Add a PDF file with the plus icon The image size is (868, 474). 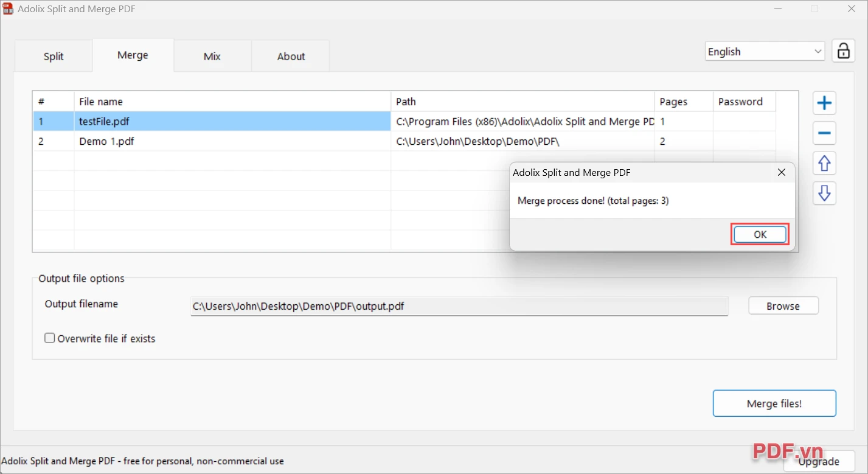[824, 103]
